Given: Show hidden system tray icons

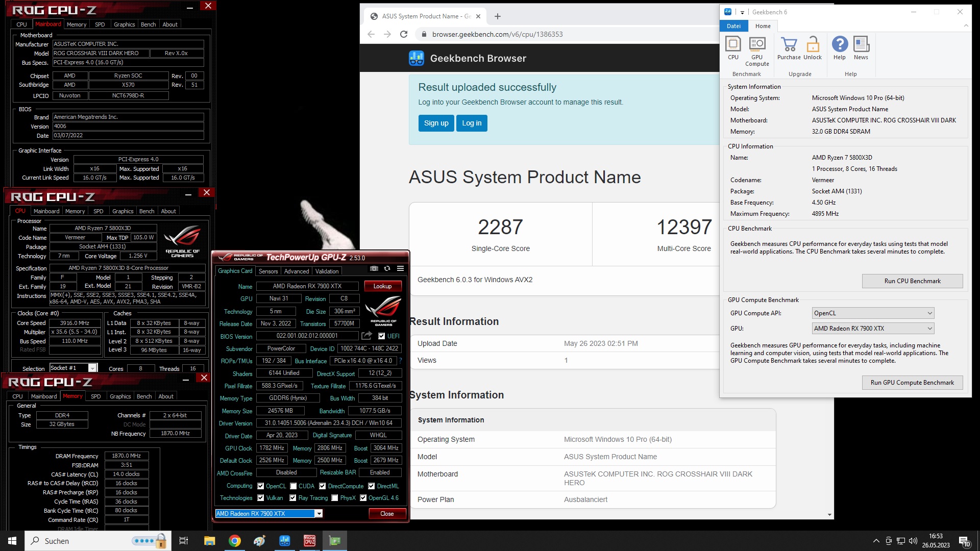Looking at the screenshot, I should (x=876, y=541).
